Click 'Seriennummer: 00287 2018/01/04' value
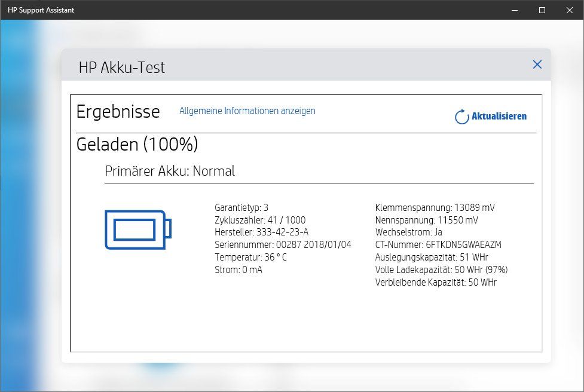 (283, 244)
